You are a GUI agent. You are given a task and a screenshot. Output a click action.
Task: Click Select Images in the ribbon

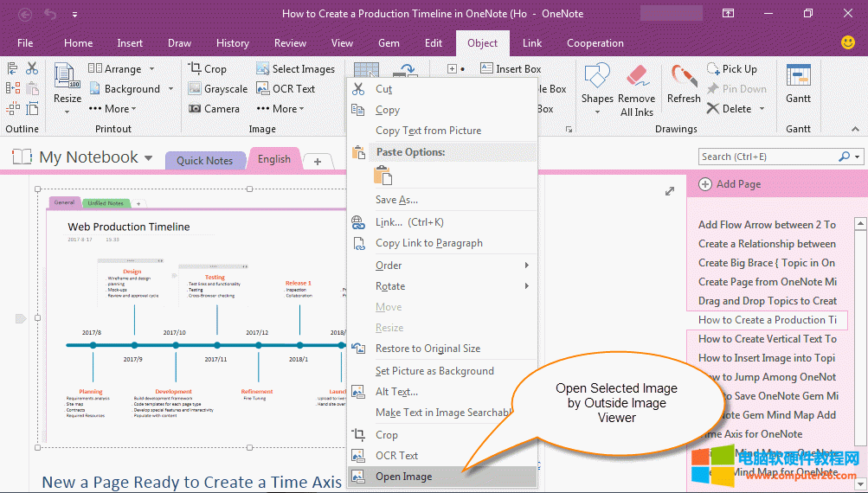[295, 69]
